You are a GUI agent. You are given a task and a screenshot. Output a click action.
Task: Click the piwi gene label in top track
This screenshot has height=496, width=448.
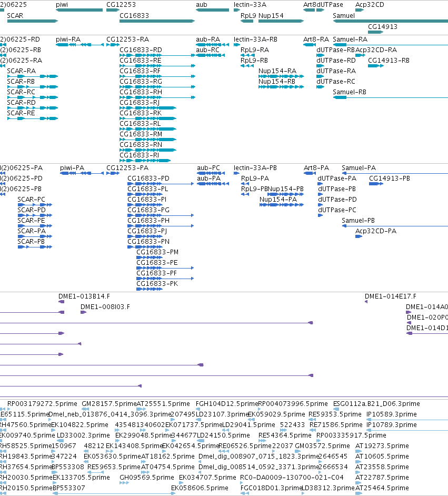[x=62, y=5]
